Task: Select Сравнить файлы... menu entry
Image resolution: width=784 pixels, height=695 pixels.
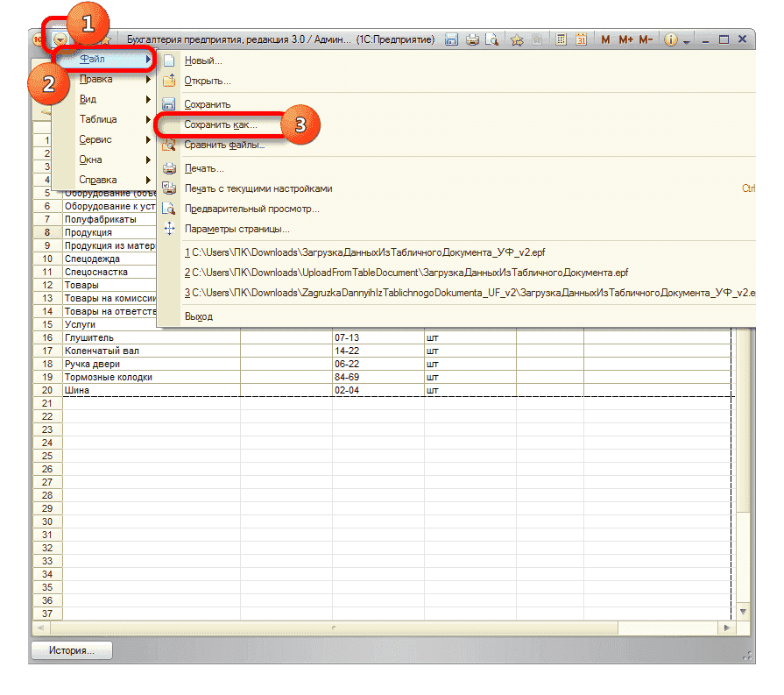Action: [224, 145]
